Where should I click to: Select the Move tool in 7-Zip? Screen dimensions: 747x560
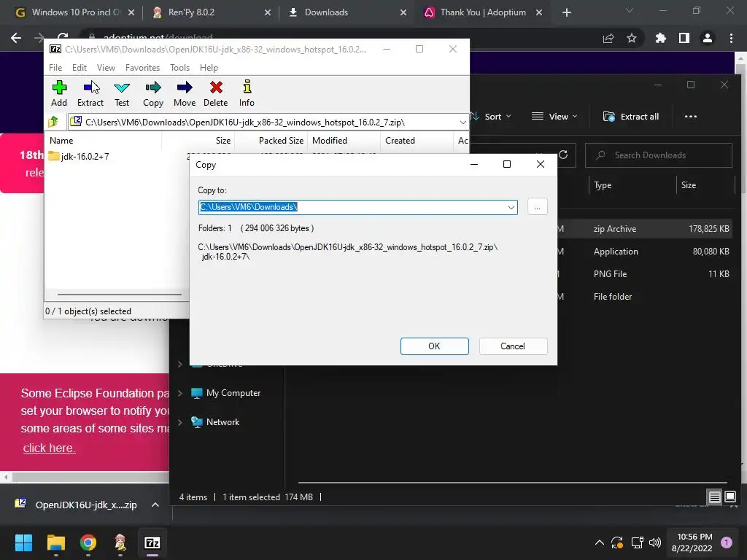[x=185, y=93]
